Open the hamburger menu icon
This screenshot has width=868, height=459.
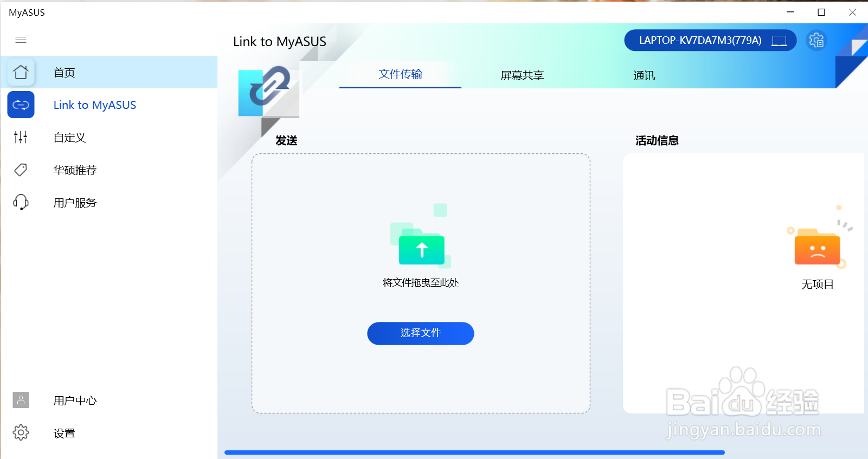[21, 40]
